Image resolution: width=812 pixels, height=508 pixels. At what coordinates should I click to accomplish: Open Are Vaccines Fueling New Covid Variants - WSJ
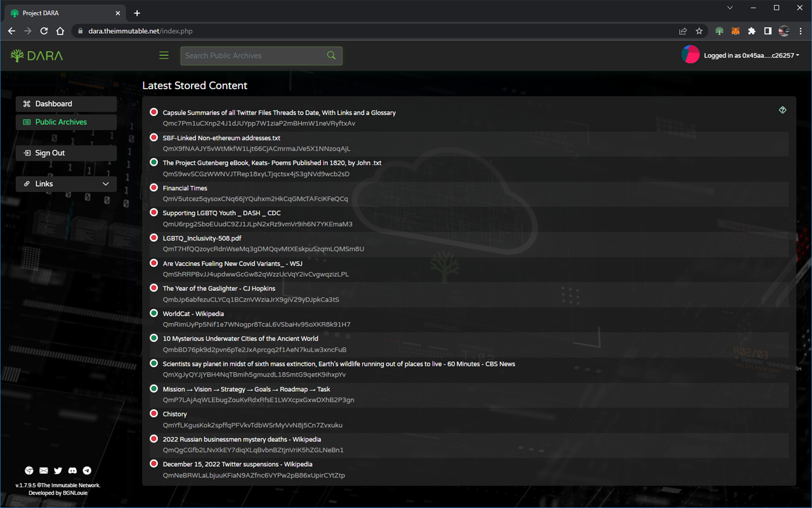pyautogui.click(x=233, y=264)
